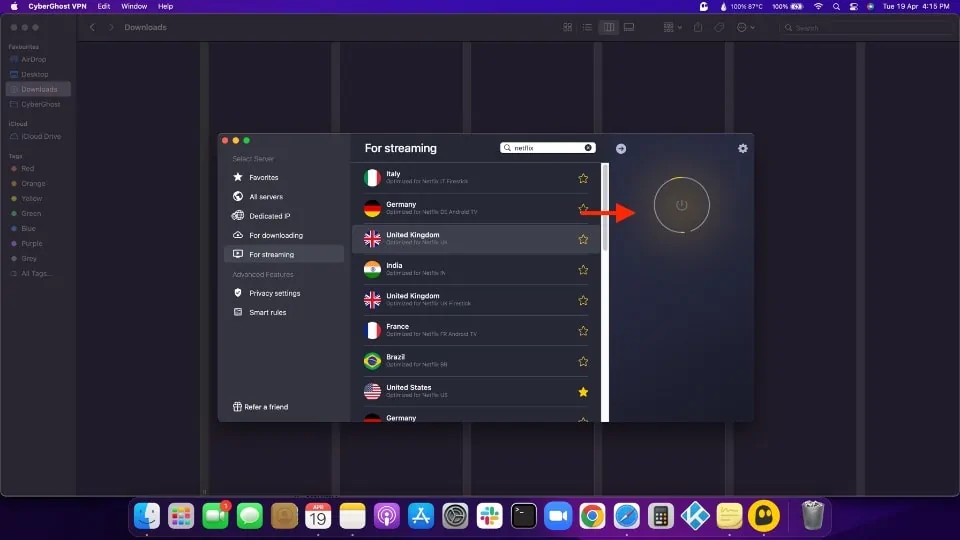Favorite the India server star
The width and height of the screenshot is (960, 540).
[583, 270]
